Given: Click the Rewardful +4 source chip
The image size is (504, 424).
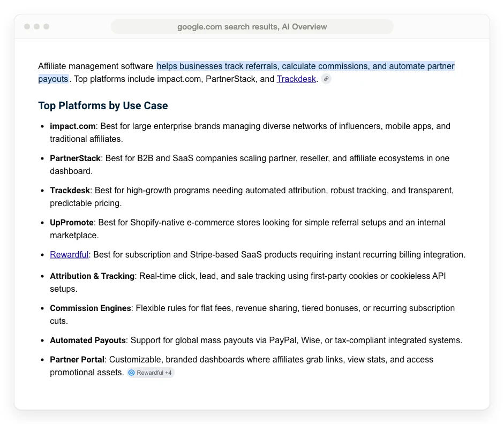Looking at the screenshot, I should coord(151,373).
